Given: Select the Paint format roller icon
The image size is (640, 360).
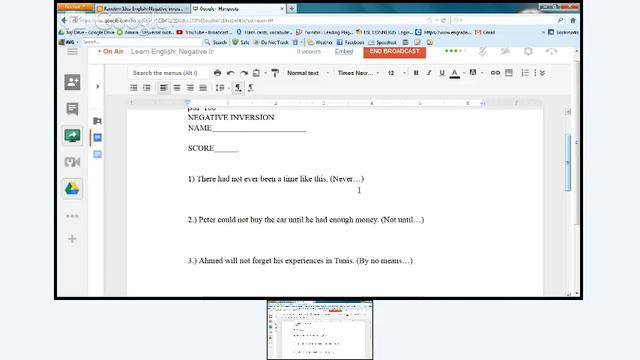Looking at the screenshot, I should (275, 73).
